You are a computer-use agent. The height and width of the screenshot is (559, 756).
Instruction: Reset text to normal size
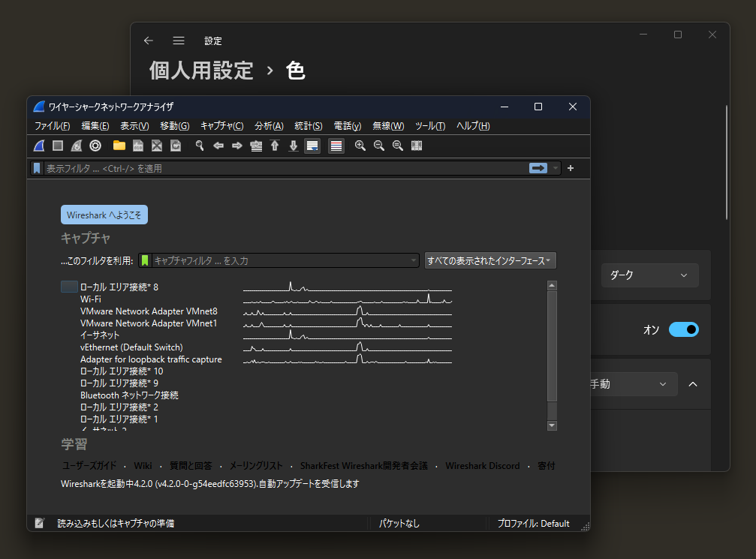point(398,146)
